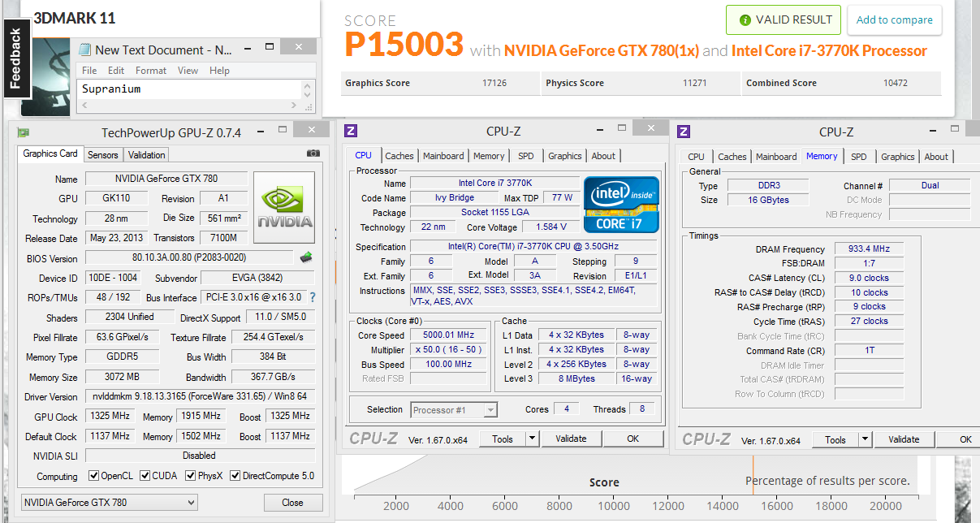Screen dimensions: 980x523
Task: Open the Notepad Format menu
Action: [151, 71]
